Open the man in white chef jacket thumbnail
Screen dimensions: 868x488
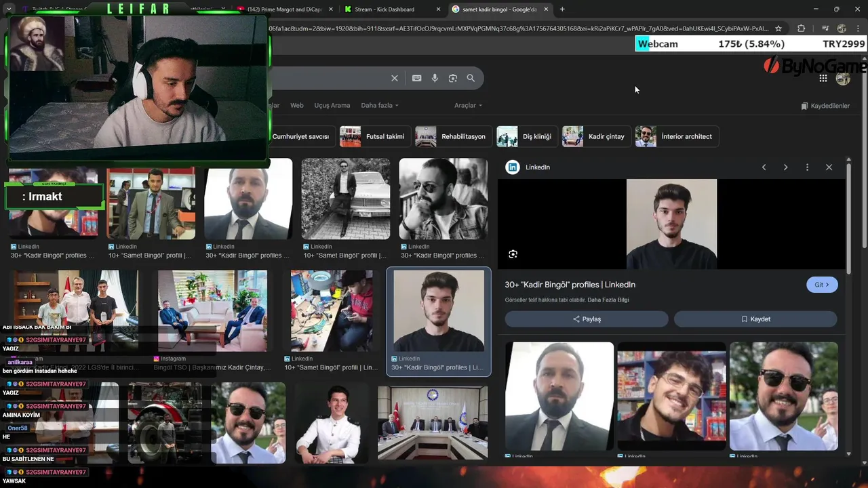coord(332,423)
